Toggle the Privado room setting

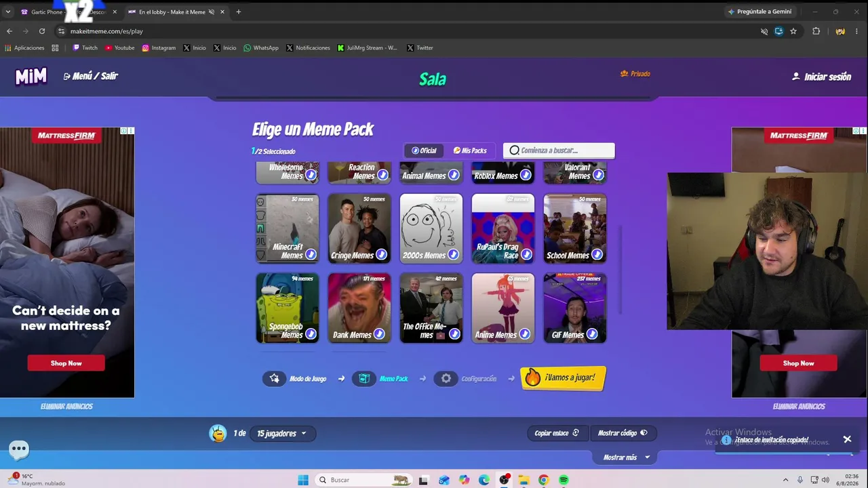635,74
